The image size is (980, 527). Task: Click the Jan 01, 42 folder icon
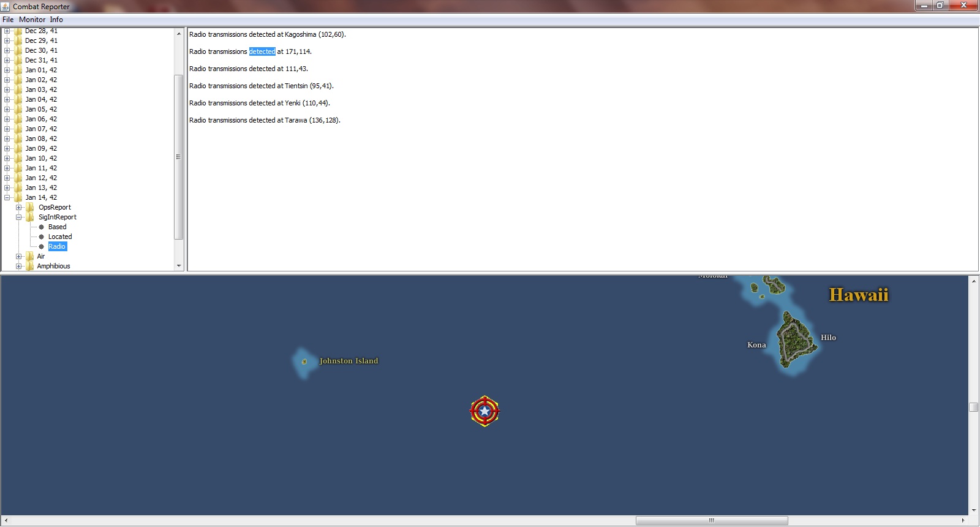tap(18, 70)
